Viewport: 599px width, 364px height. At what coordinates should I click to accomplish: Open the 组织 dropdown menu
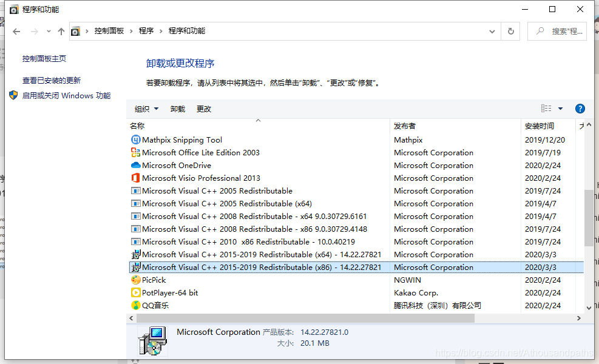click(x=146, y=109)
